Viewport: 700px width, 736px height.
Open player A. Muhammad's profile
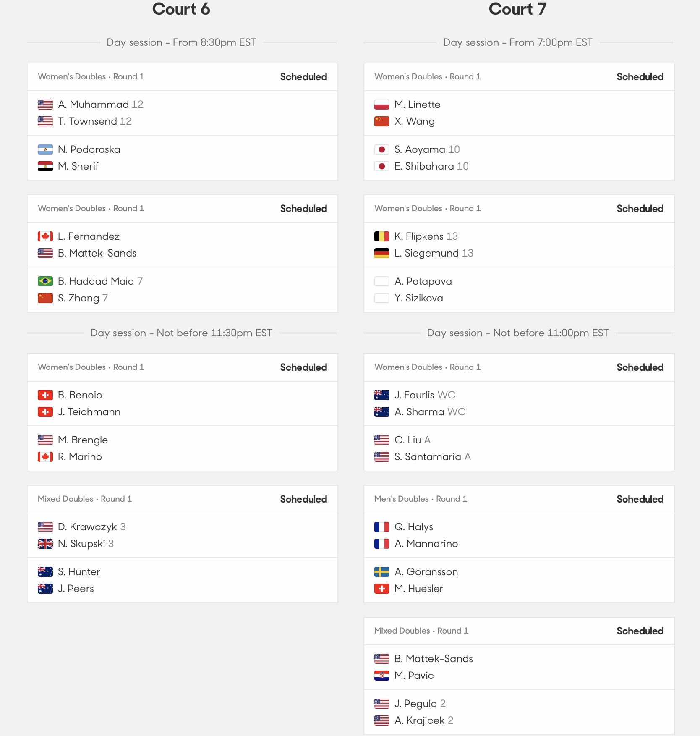click(93, 105)
